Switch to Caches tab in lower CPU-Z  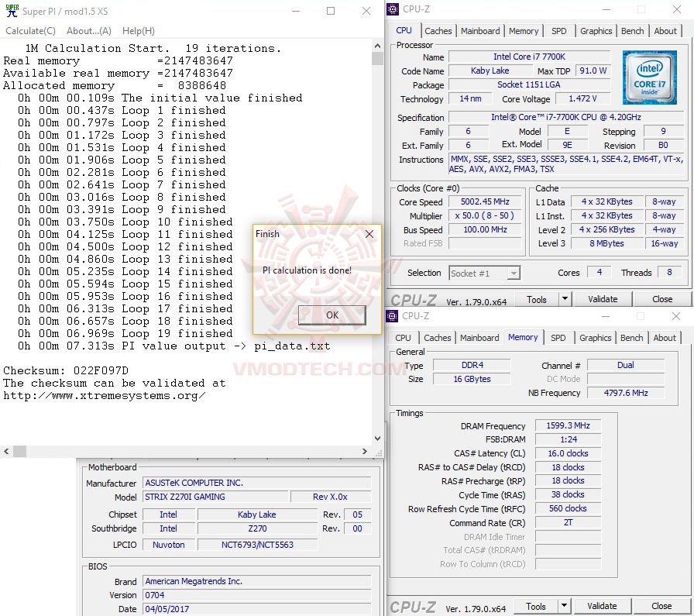[438, 338]
